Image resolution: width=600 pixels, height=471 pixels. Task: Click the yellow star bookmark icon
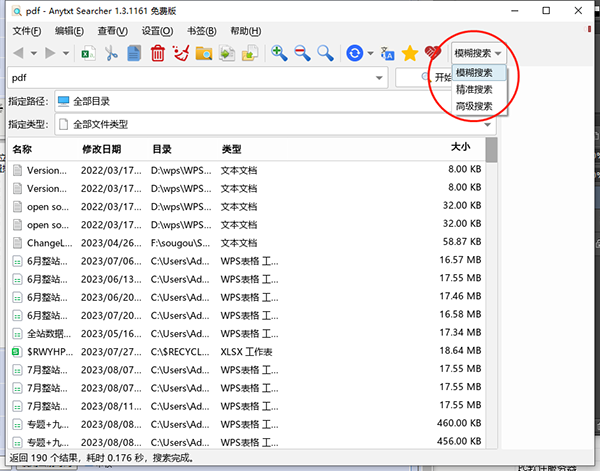pos(409,53)
